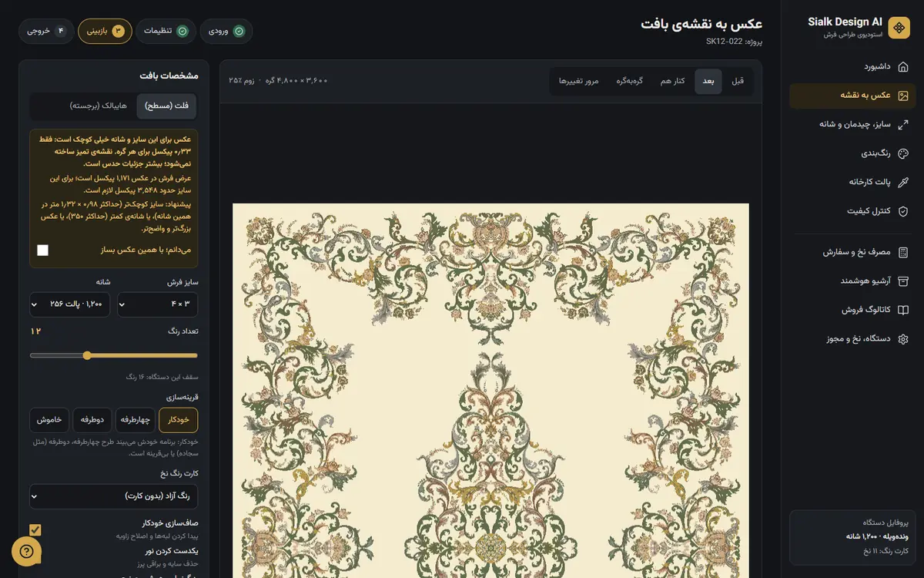
Task: Go to the خروجی step
Action: [x=45, y=31]
